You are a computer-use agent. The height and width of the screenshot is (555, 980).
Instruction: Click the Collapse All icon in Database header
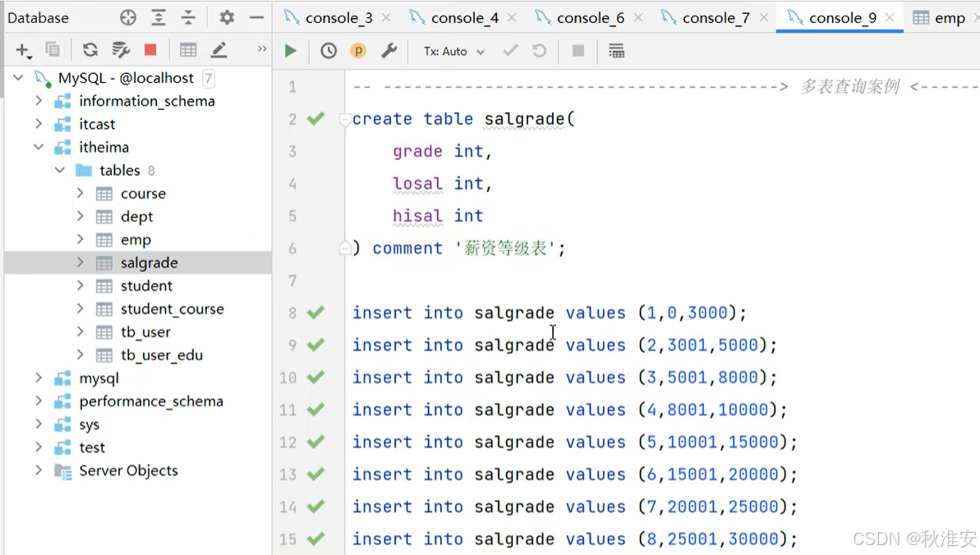pyautogui.click(x=188, y=17)
